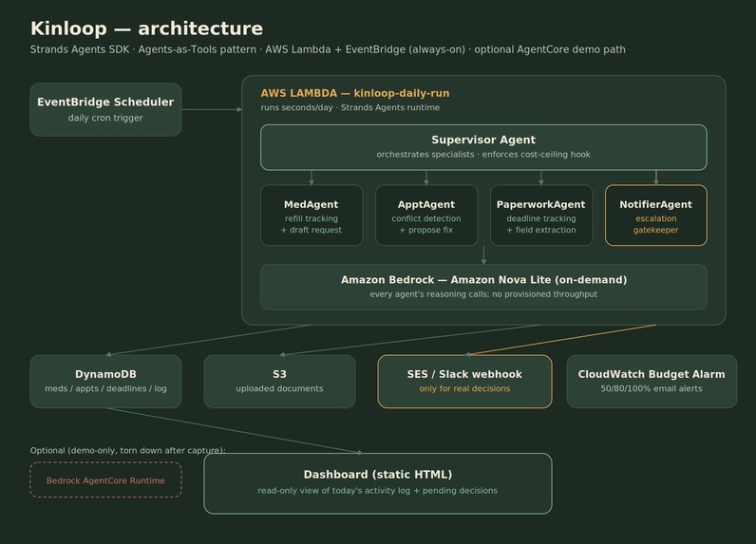Viewport: 756px width, 544px height.
Task: Click the 'Kinloop — architecture' title
Action: tap(146, 28)
